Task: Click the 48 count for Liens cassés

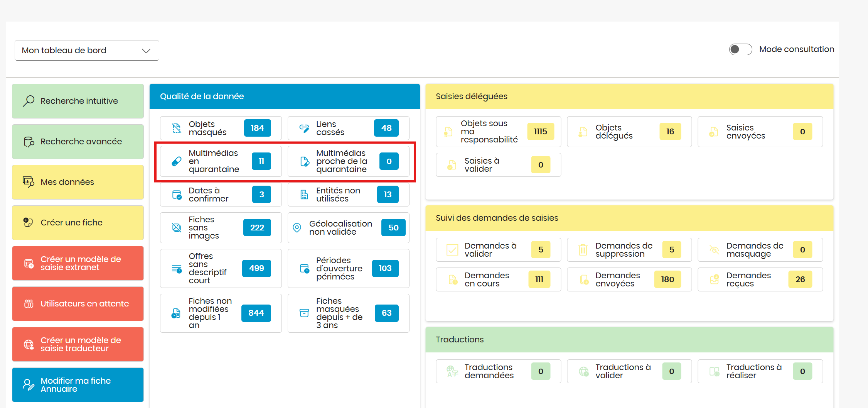Action: pyautogui.click(x=386, y=128)
